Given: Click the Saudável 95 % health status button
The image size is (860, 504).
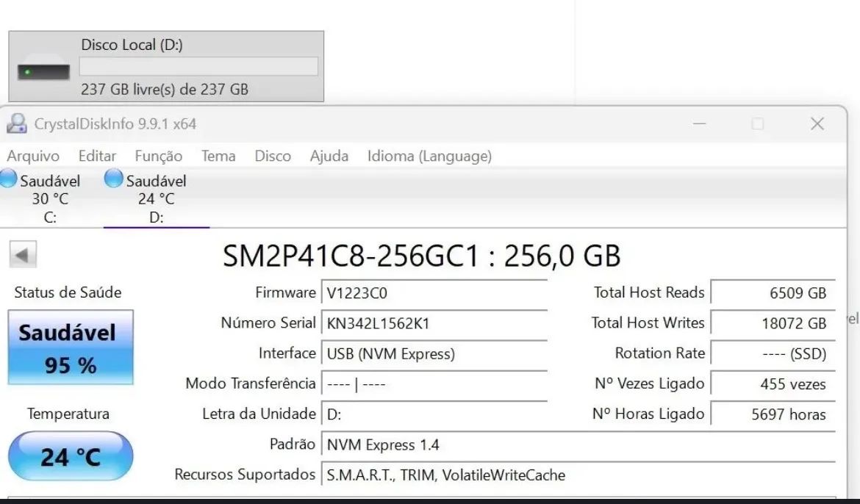Looking at the screenshot, I should (x=71, y=348).
